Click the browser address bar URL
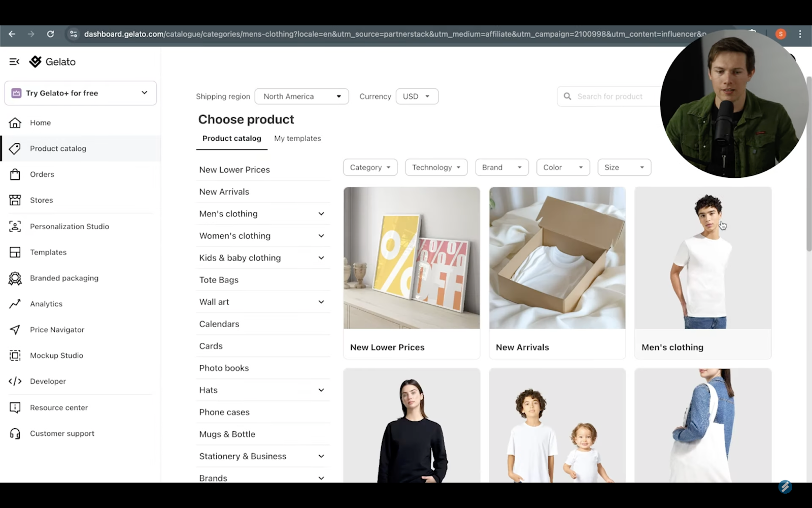 [x=395, y=34]
